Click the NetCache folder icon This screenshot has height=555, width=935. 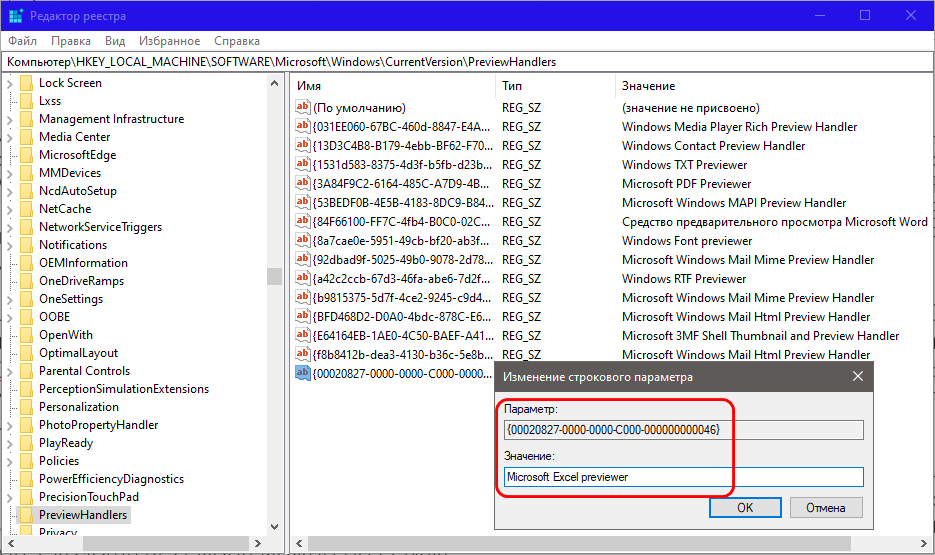pos(26,209)
